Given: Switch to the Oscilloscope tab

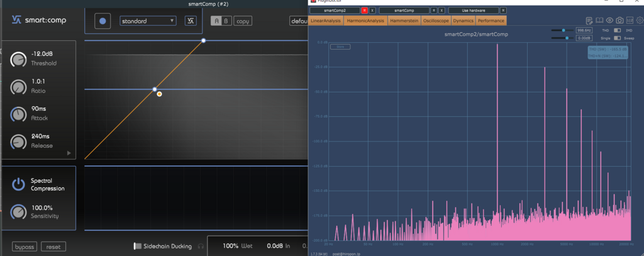Looking at the screenshot, I should pos(436,21).
